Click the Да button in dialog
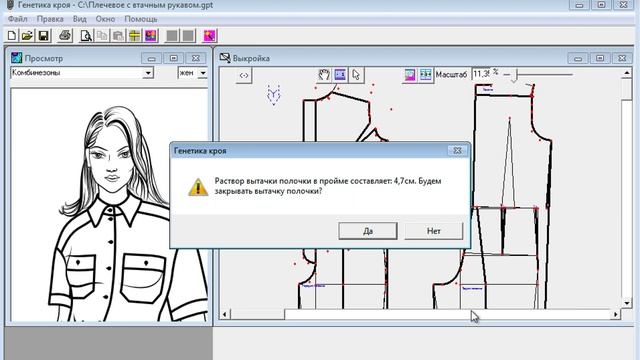 coord(368,231)
